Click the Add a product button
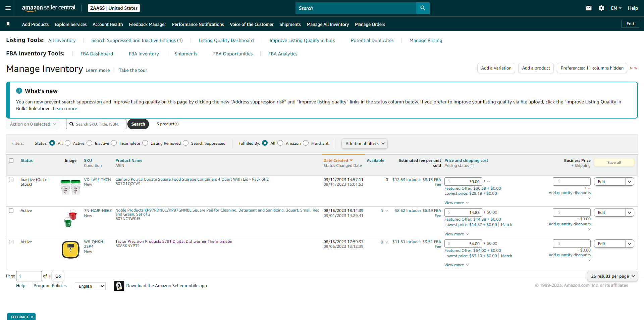 tap(536, 68)
